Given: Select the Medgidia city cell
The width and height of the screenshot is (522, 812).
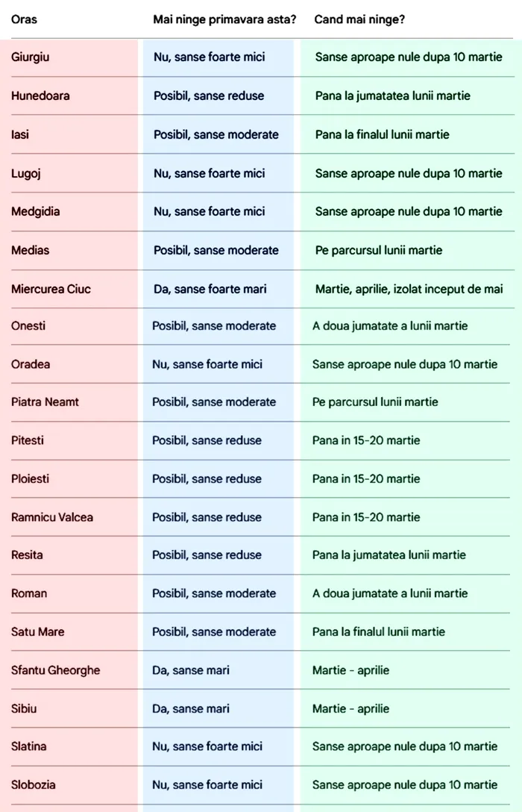Looking at the screenshot, I should coord(35,211).
